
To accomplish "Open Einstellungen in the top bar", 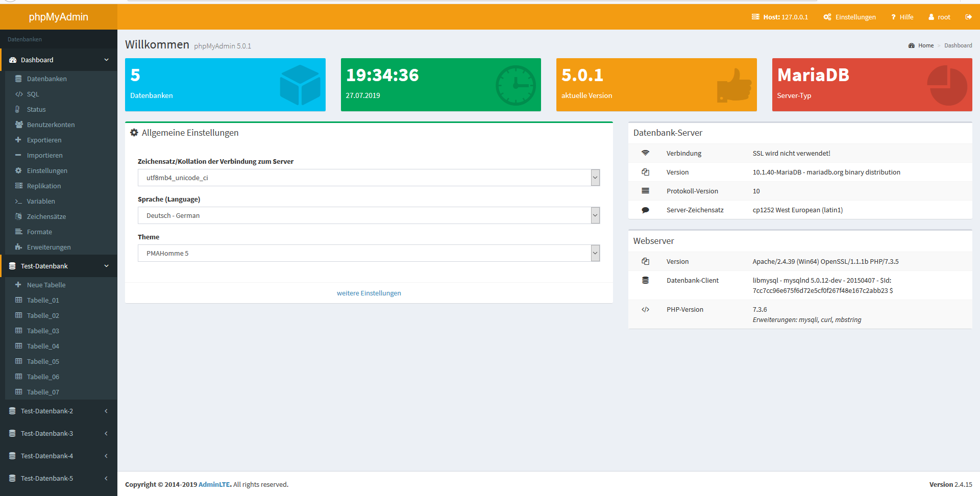I will pyautogui.click(x=849, y=17).
